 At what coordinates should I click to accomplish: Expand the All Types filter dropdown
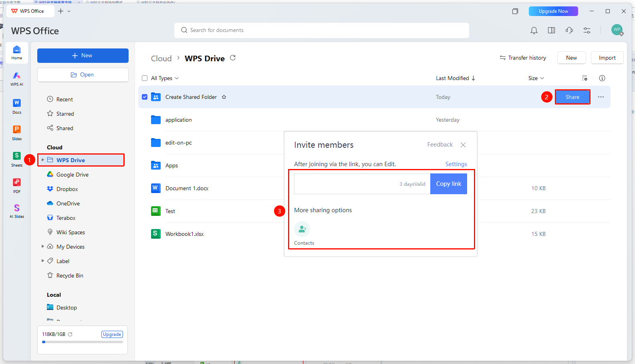[x=165, y=78]
